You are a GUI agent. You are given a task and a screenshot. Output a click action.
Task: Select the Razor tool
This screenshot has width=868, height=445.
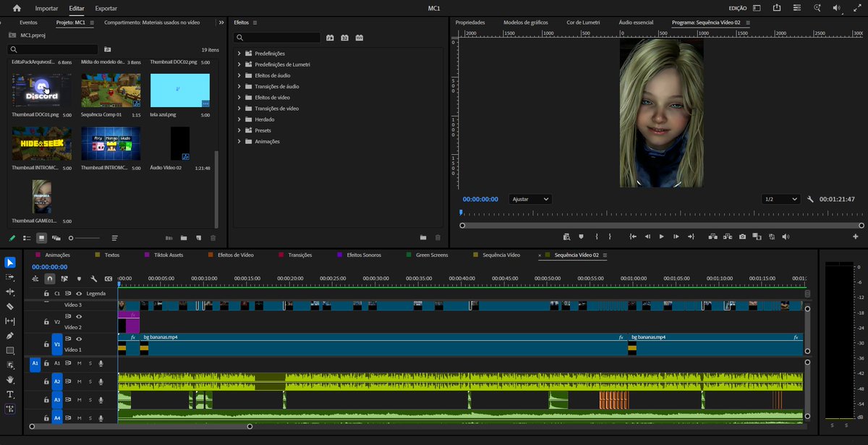click(x=10, y=306)
